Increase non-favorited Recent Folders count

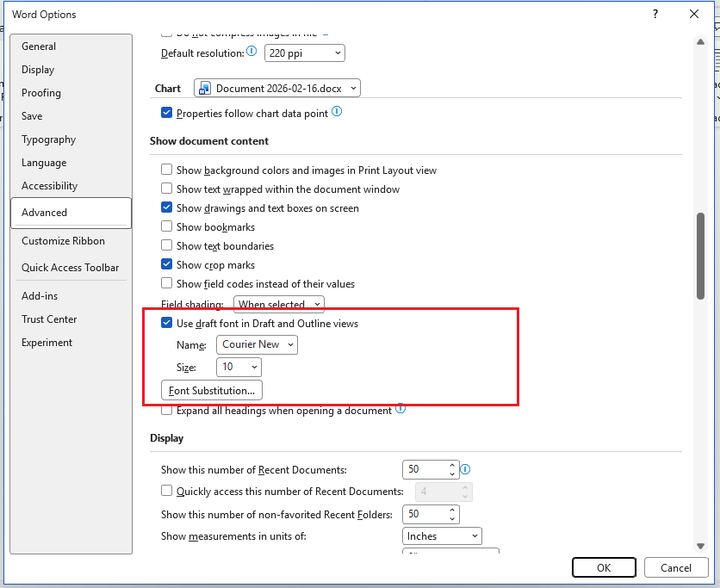click(452, 510)
